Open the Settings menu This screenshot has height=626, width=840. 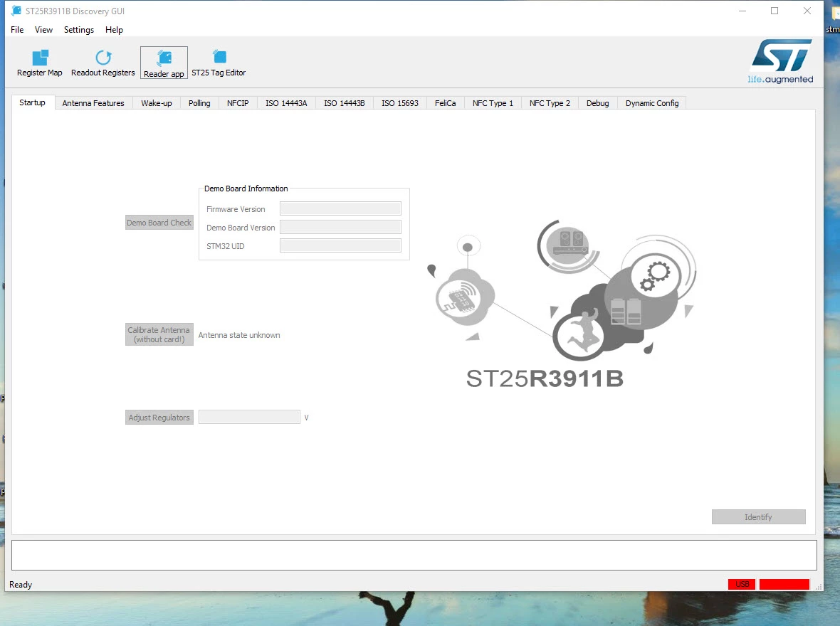79,30
